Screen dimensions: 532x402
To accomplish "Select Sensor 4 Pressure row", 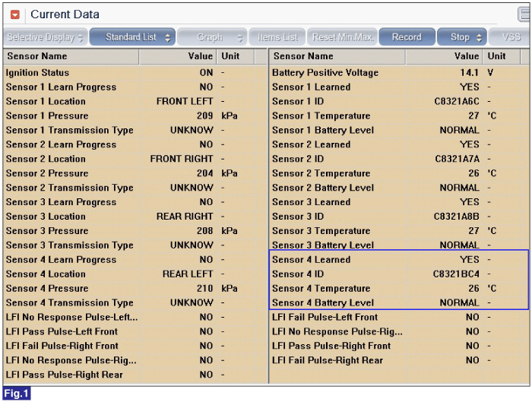I will [x=136, y=288].
